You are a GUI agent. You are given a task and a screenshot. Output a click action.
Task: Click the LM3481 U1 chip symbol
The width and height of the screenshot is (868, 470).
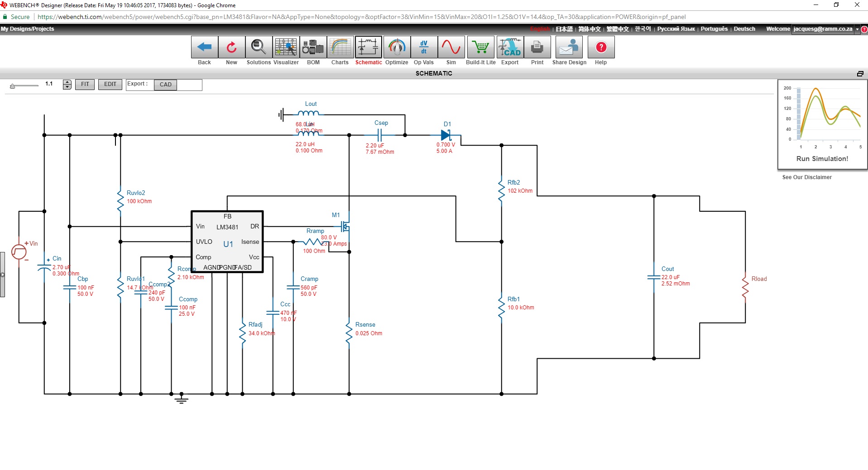click(x=227, y=242)
